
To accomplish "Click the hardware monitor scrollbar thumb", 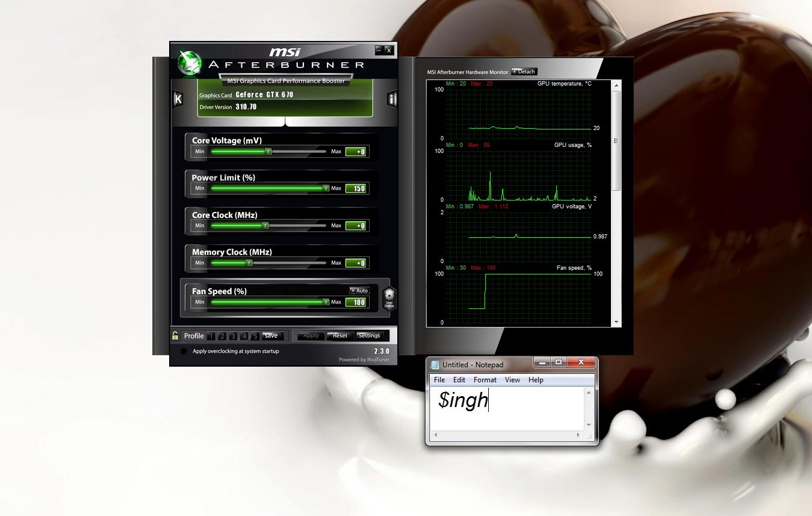I will click(x=616, y=141).
